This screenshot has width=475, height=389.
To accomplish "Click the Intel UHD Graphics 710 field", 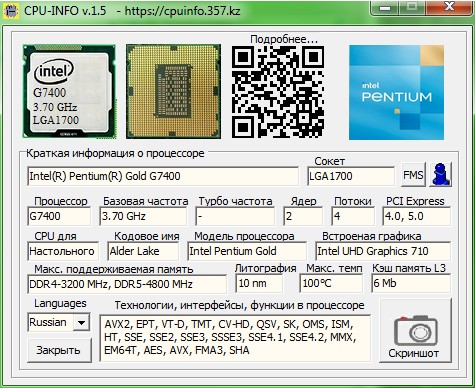I will 383,251.
